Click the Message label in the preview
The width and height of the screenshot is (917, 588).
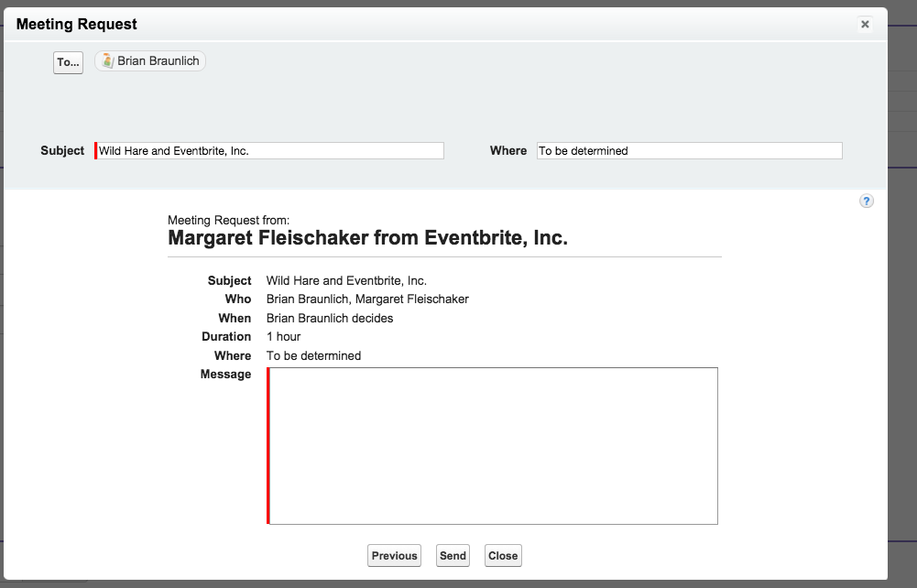(x=225, y=375)
